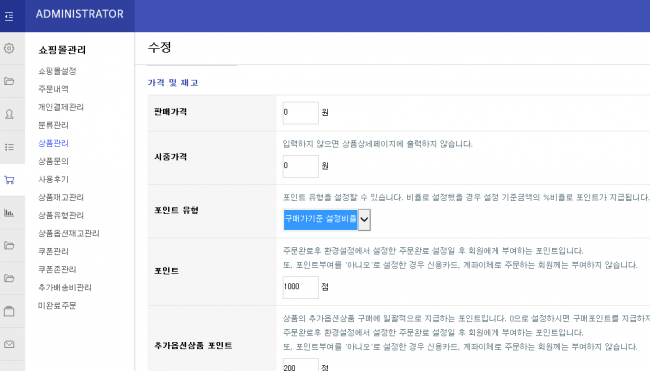Image resolution: width=650 pixels, height=371 pixels.
Task: Click the 시중가격 input field
Action: tap(301, 166)
